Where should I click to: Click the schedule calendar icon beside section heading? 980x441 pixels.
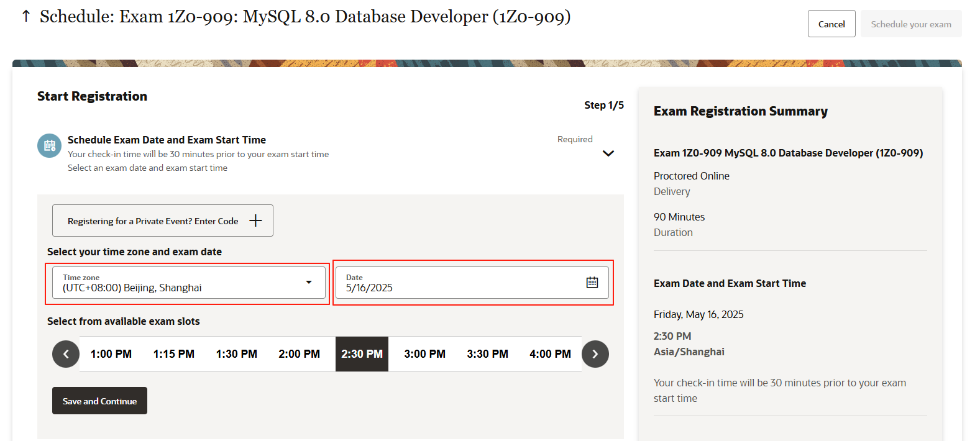[x=49, y=146]
